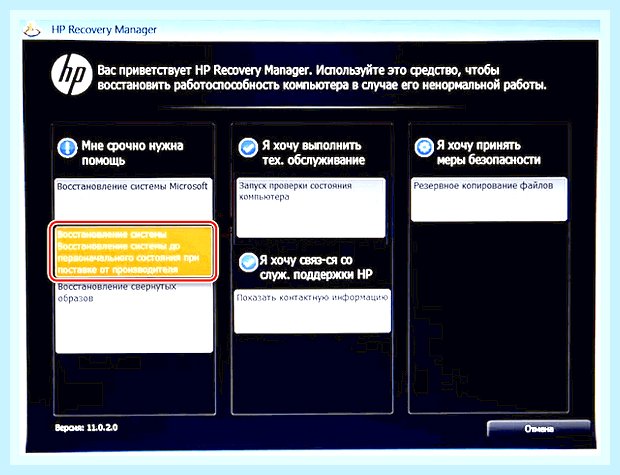This screenshot has width=620, height=475.
Task: Open 'Восстановление свернутых образов'
Action: click(x=134, y=317)
